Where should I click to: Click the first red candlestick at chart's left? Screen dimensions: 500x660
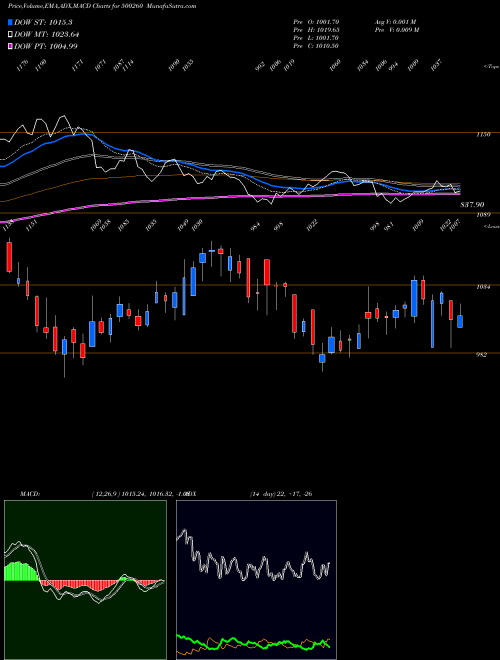[x=9, y=257]
